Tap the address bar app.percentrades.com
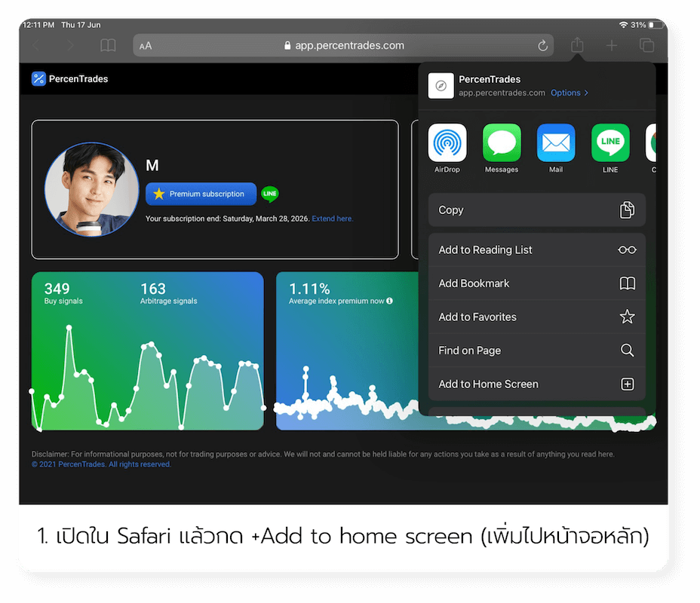 [x=344, y=45]
